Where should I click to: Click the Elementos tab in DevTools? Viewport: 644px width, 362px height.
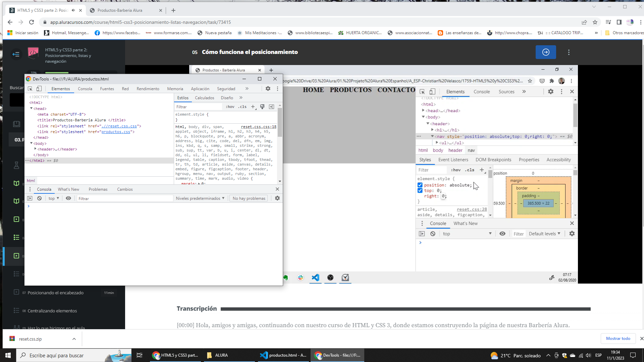click(61, 88)
